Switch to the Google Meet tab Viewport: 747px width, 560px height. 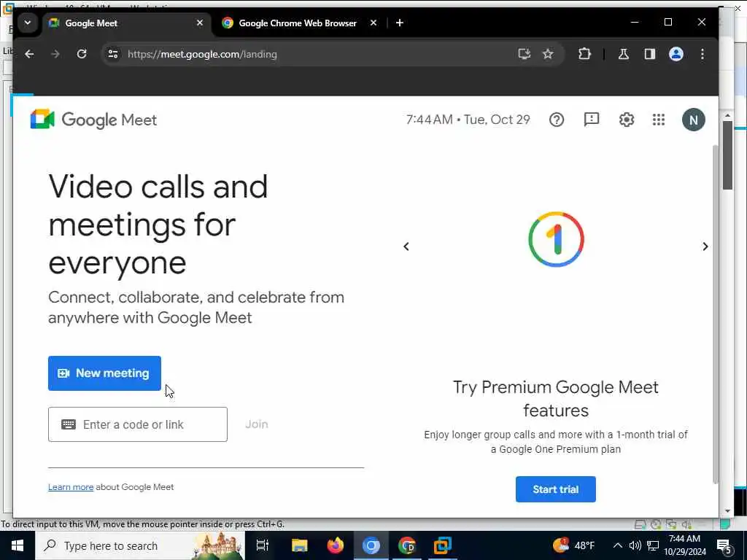click(x=127, y=23)
